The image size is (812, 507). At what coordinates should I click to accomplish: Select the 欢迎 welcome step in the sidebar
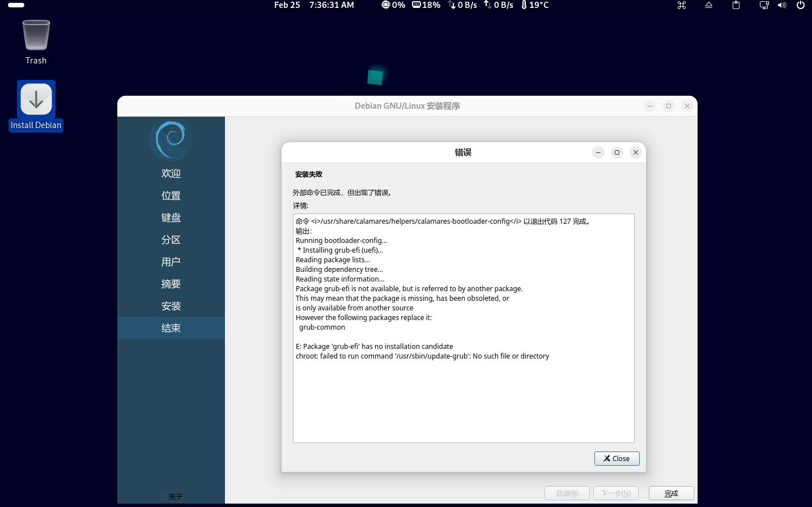(171, 173)
